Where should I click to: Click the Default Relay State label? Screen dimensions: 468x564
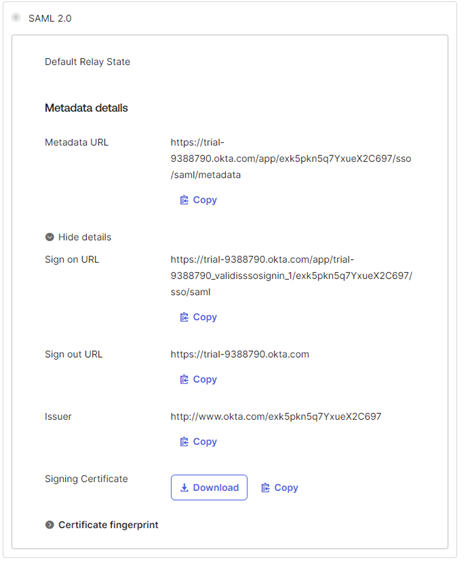(x=87, y=62)
